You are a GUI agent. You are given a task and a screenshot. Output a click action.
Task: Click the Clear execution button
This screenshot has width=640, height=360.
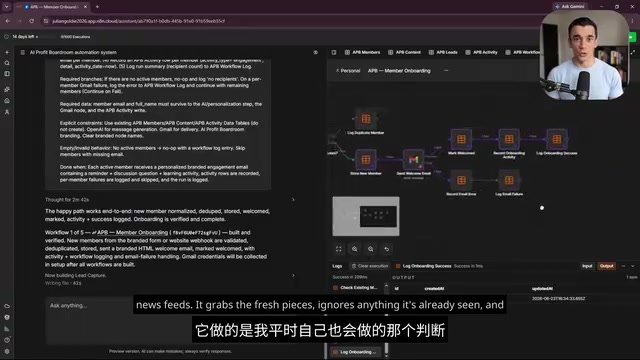point(370,266)
